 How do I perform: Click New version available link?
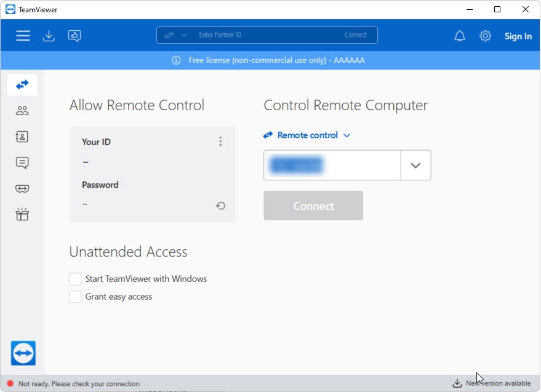tap(498, 383)
